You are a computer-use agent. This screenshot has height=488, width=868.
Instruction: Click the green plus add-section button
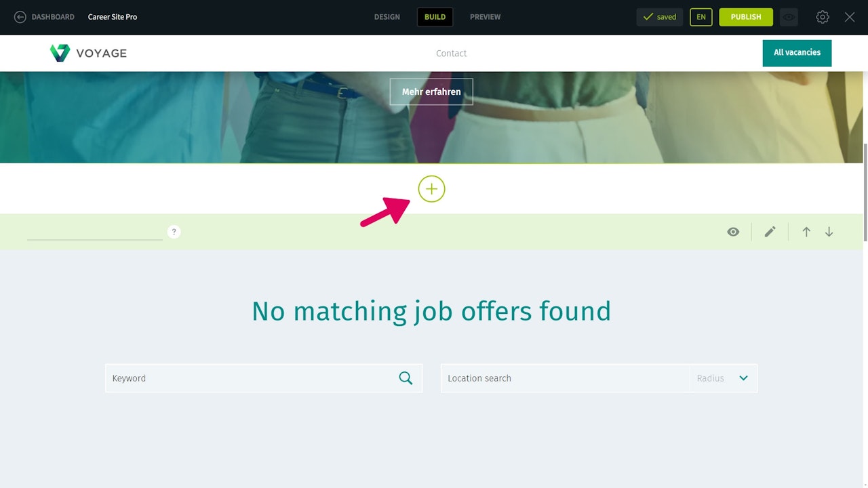pyautogui.click(x=431, y=189)
